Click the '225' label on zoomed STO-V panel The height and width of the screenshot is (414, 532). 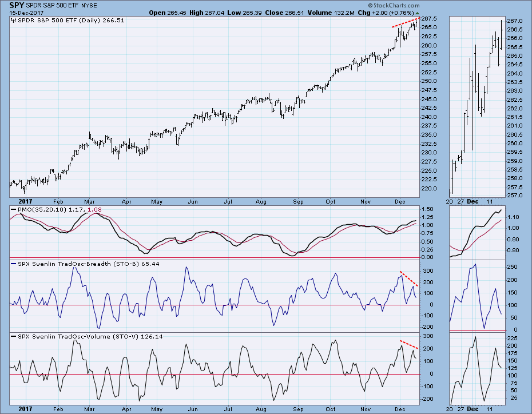[513, 339]
